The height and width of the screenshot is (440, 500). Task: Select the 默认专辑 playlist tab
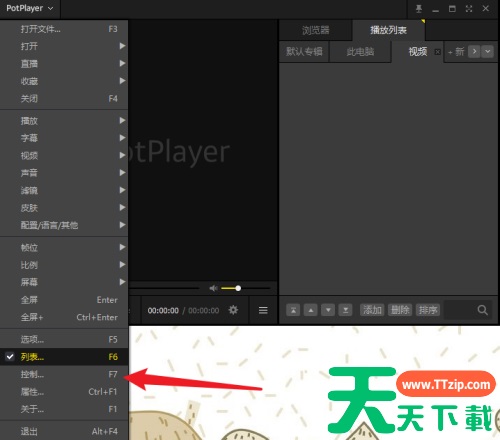(304, 52)
